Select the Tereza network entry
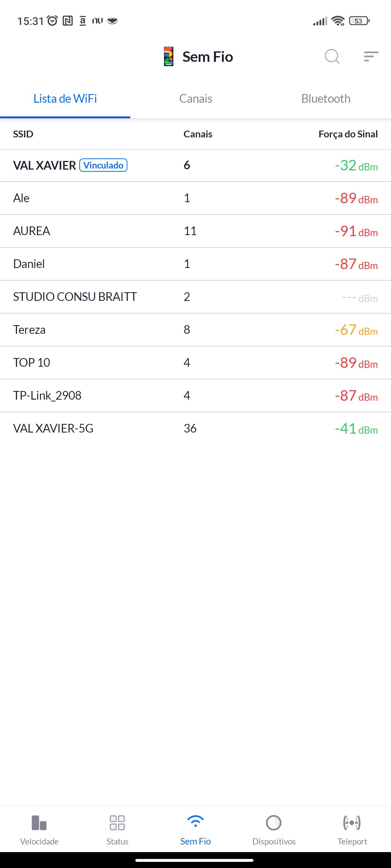The image size is (391, 868). point(195,330)
